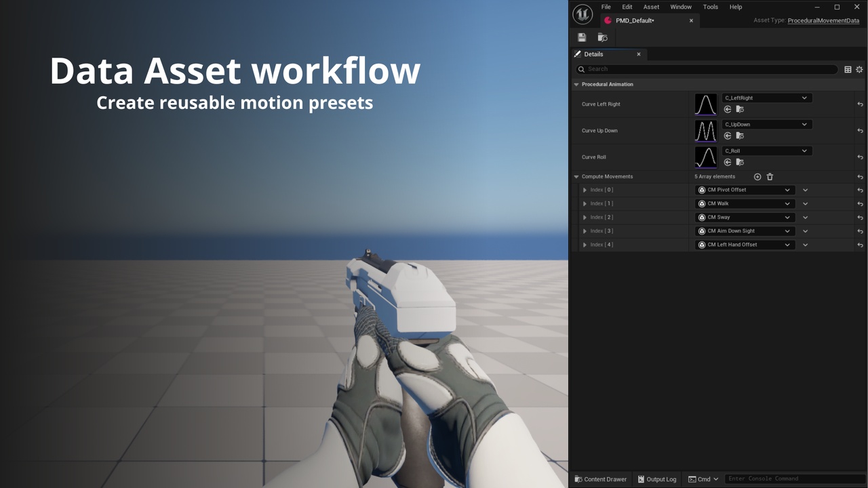Open Index 4 element options chevron
The image size is (868, 488).
coord(805,245)
